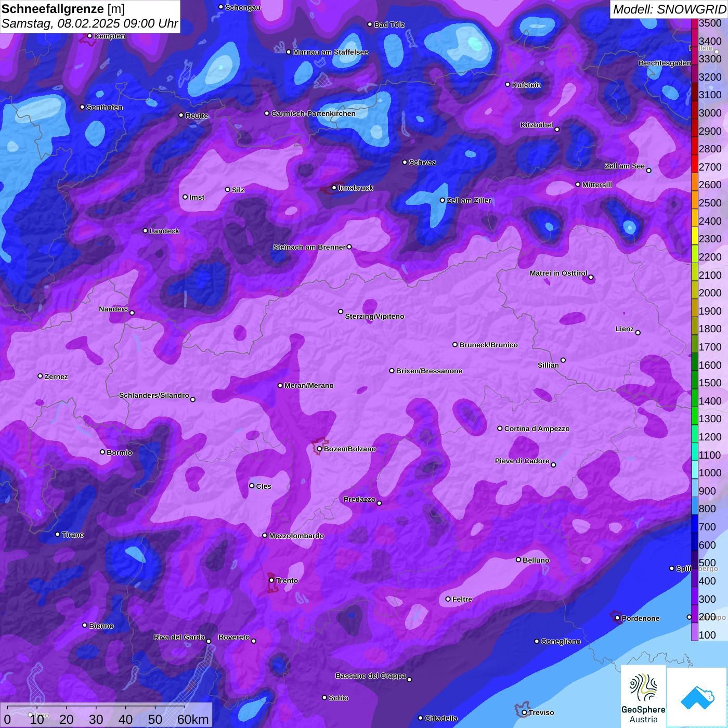This screenshot has width=728, height=728.
Task: Click the 3500 legend color swatch
Action: click(x=694, y=23)
